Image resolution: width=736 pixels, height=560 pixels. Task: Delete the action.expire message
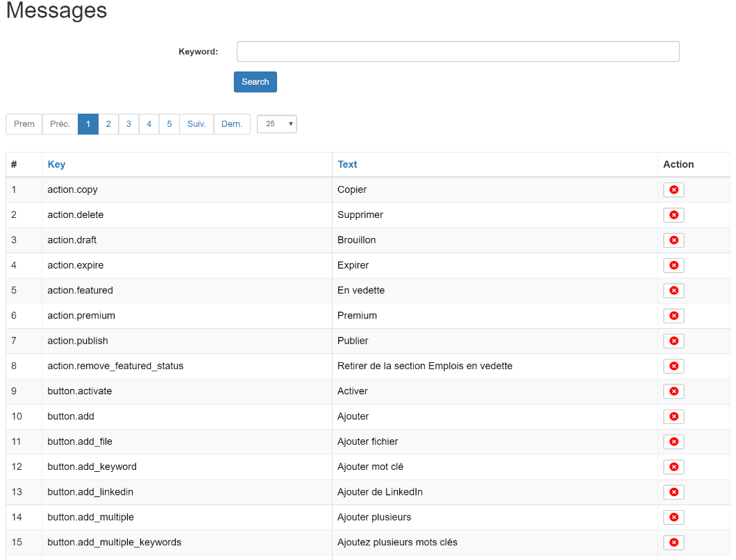click(x=674, y=265)
